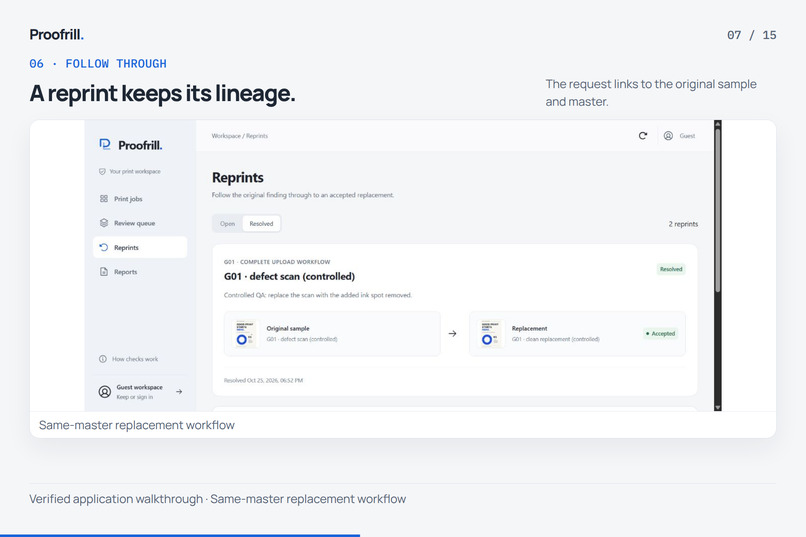Screen dimensions: 806x537
Task: Click the Guest workspace avatar icon
Action: click(x=104, y=392)
